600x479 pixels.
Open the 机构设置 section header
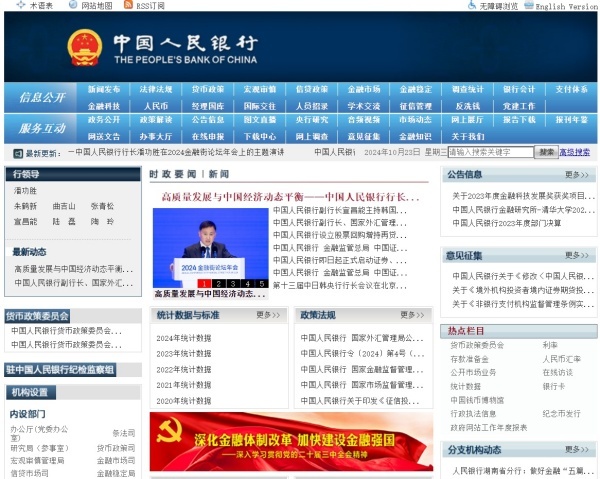pyautogui.click(x=31, y=393)
